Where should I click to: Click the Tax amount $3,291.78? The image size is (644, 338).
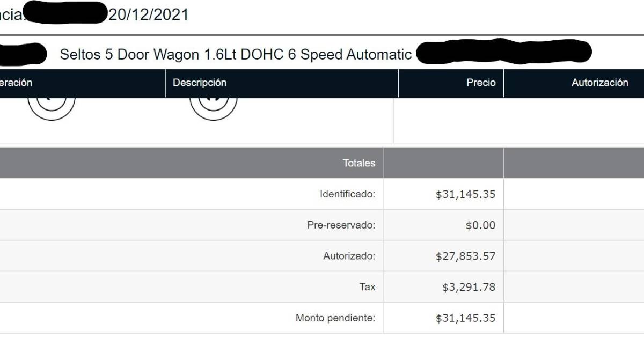pyautogui.click(x=469, y=287)
